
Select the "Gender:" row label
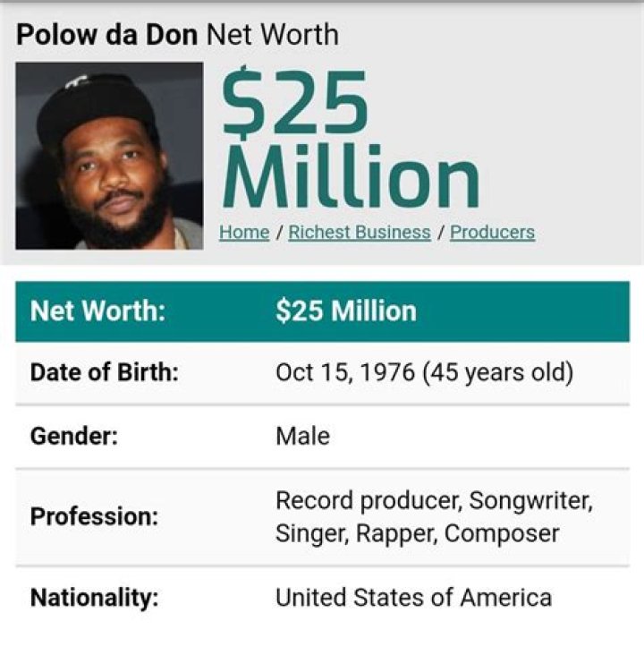[x=75, y=437]
